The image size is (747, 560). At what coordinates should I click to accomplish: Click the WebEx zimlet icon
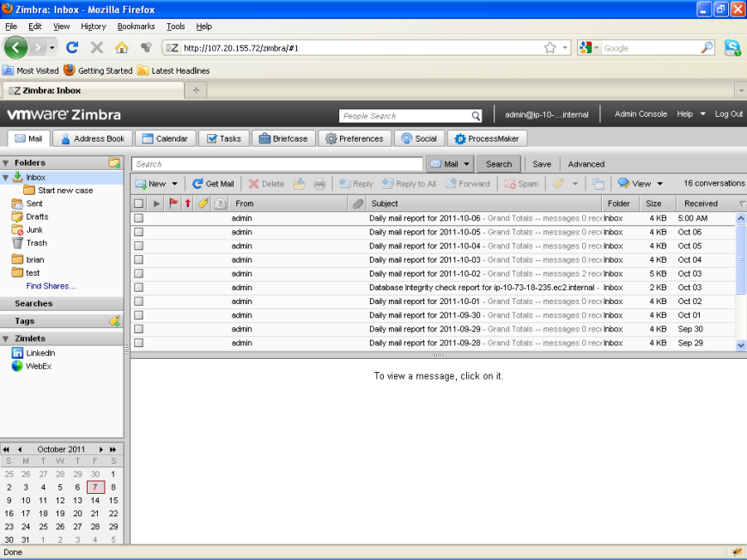(17, 367)
